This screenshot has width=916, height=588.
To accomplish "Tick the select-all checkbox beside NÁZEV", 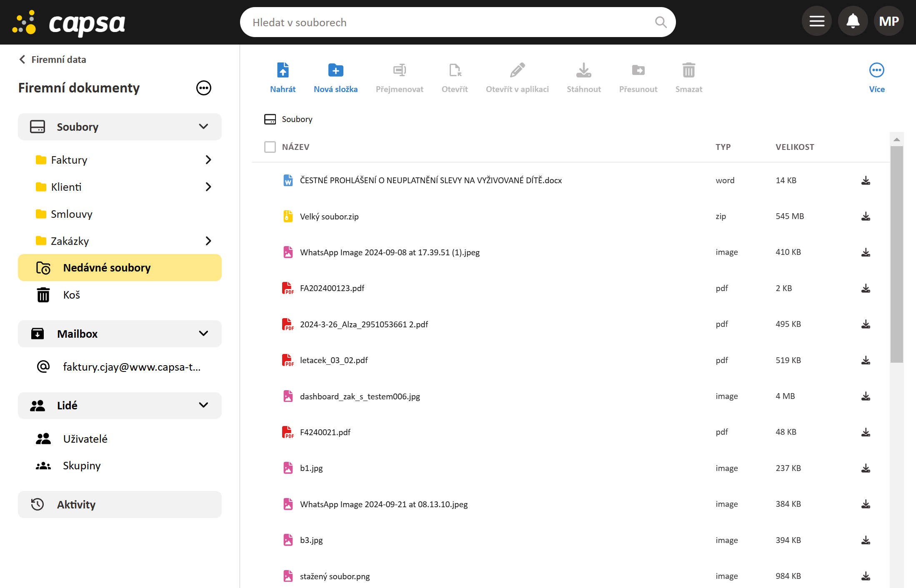I will pyautogui.click(x=270, y=147).
